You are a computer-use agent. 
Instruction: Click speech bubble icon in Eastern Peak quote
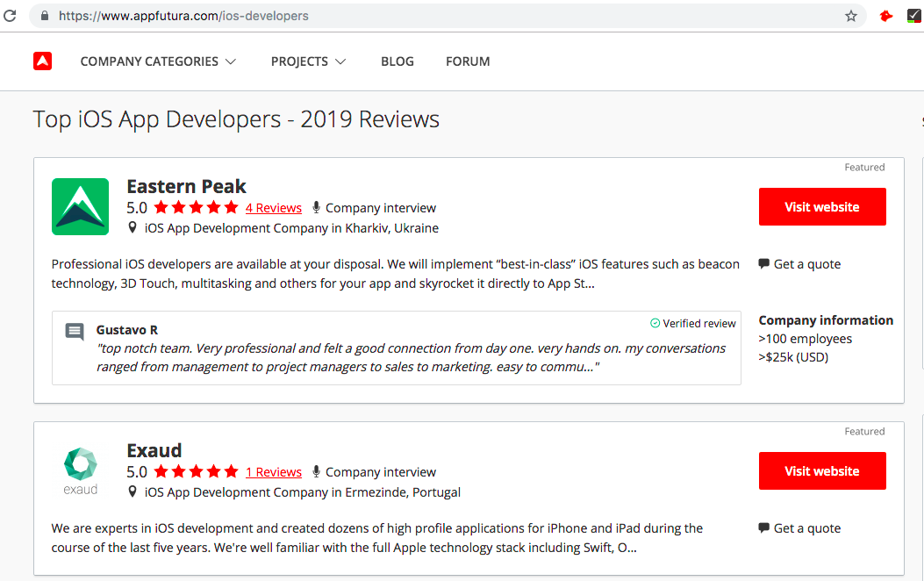tap(763, 263)
